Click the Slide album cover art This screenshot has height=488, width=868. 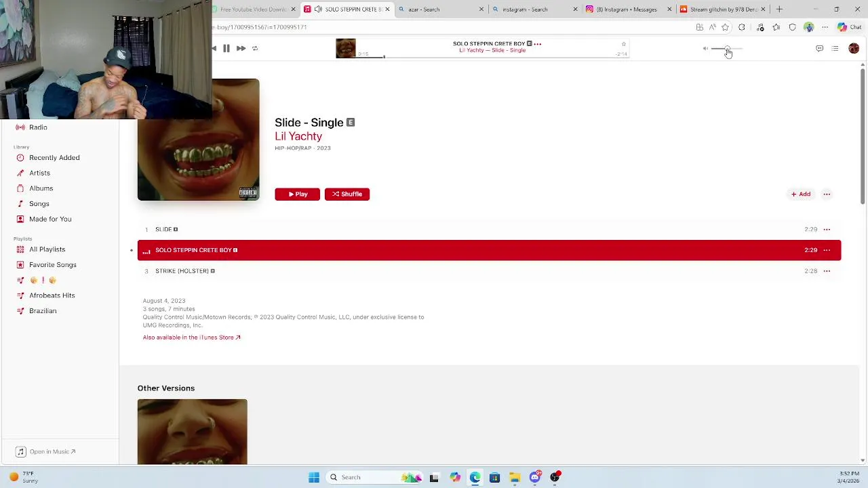[x=198, y=140]
